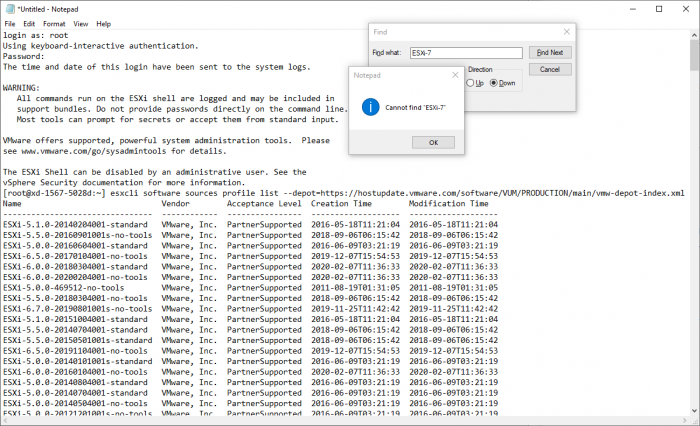Open the Edit menu
This screenshot has height=426, width=700.
click(29, 24)
